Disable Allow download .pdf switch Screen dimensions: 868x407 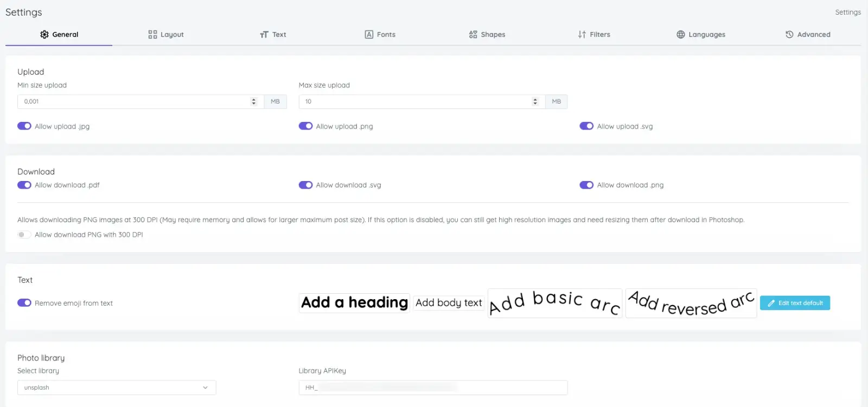click(x=24, y=185)
